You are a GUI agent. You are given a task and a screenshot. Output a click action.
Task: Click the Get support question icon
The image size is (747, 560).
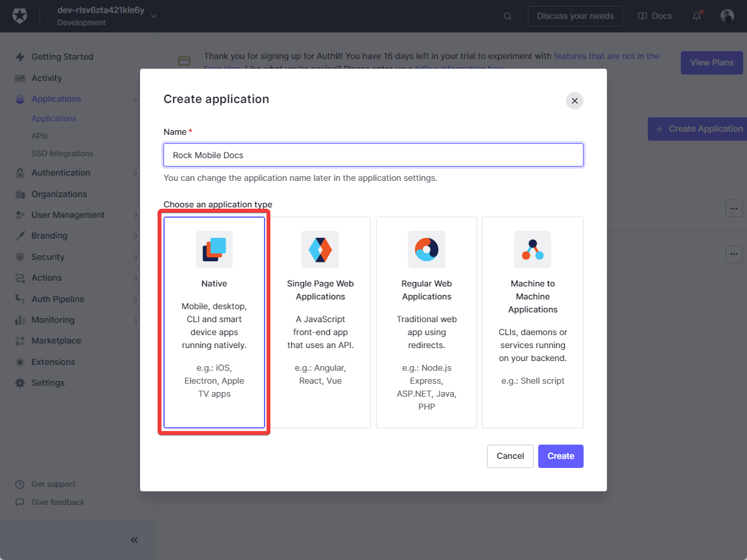click(19, 484)
